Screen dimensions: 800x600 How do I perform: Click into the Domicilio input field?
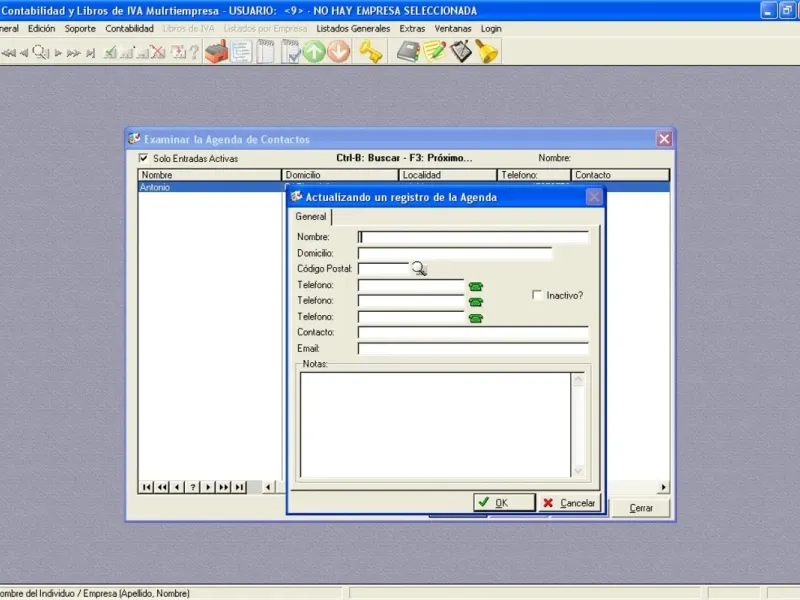click(455, 253)
